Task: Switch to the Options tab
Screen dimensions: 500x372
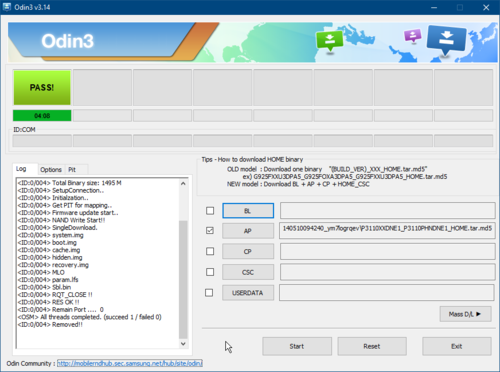Action: (x=51, y=170)
